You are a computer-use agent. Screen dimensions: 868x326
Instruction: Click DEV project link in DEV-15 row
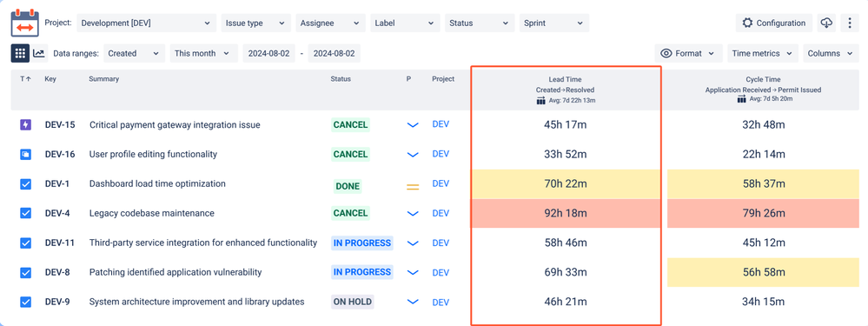pos(441,124)
